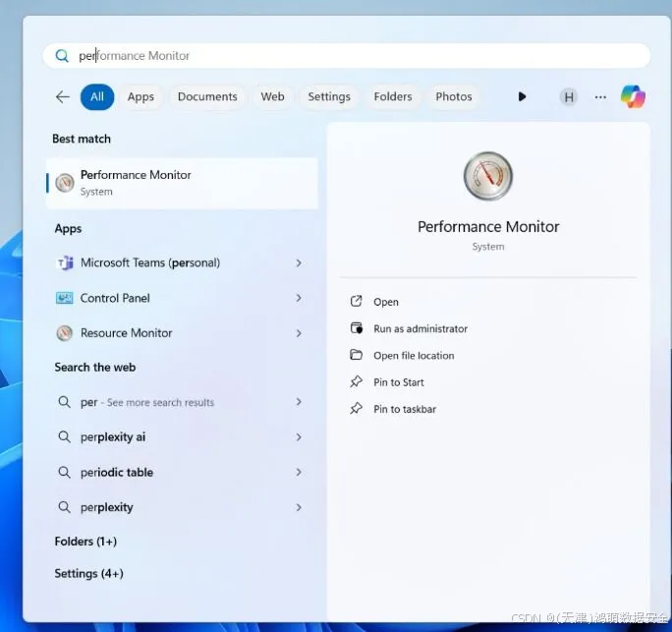Open the Performance Monitor best match result
This screenshot has width=672, height=632.
182,184
